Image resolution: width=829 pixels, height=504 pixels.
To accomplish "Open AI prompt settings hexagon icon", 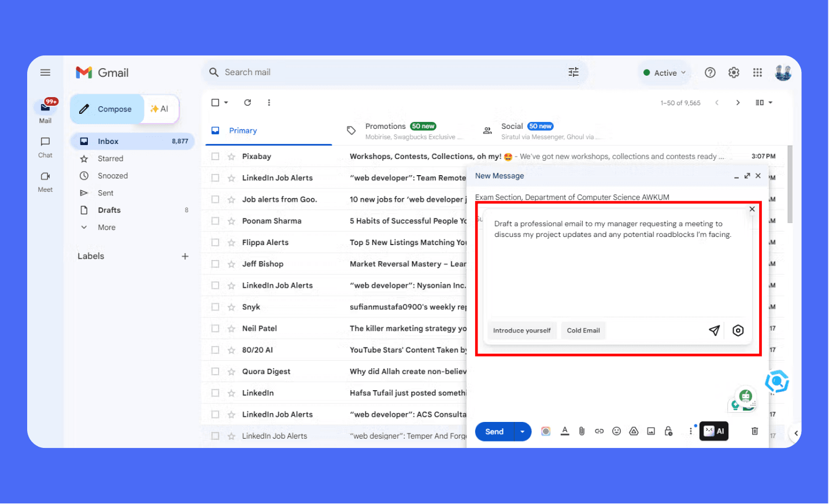I will tap(738, 331).
